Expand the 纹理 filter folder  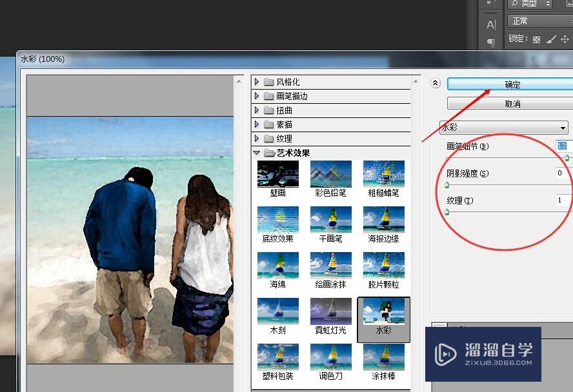[x=257, y=139]
